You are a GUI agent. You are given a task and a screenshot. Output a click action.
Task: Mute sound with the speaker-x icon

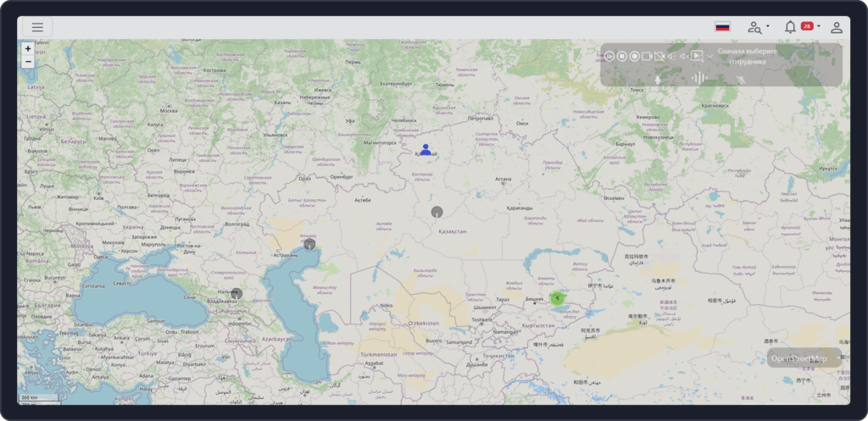(x=684, y=56)
